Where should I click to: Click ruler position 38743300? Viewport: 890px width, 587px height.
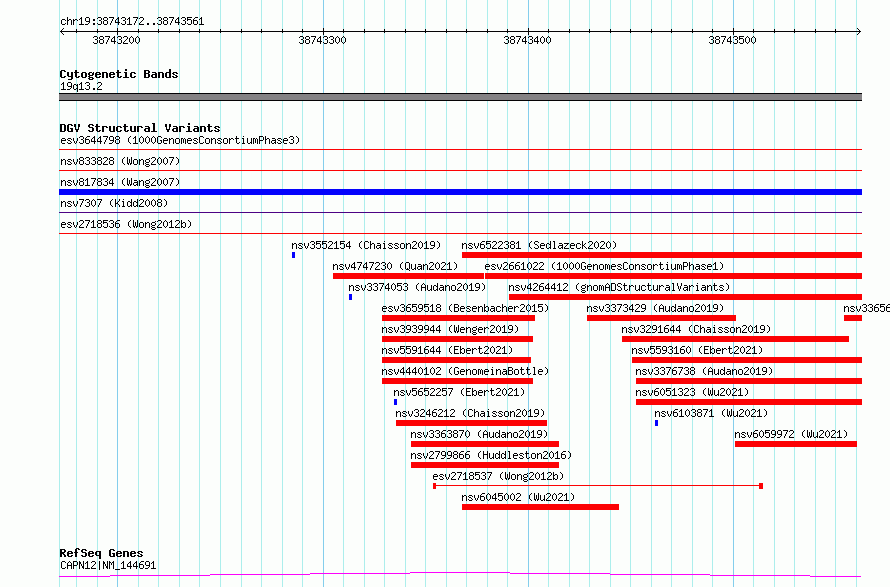[322, 40]
